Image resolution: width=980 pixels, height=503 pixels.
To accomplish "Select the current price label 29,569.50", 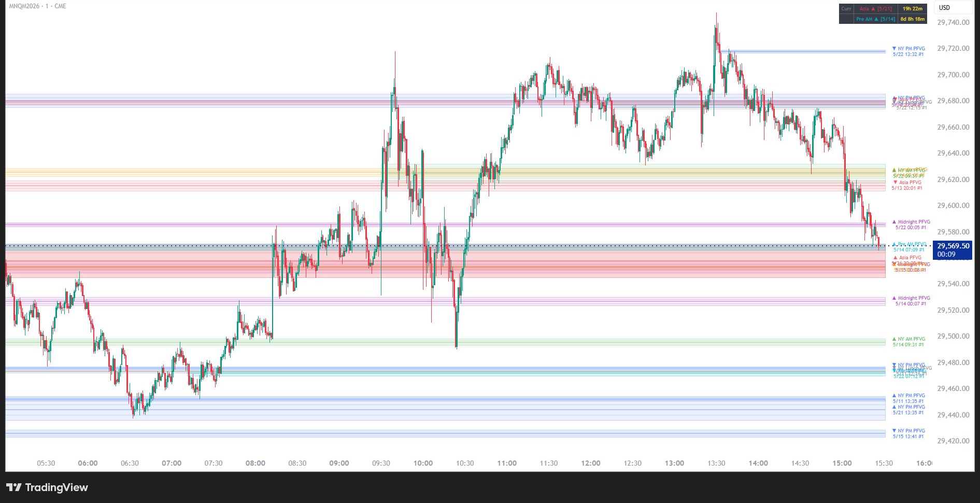I will [953, 250].
